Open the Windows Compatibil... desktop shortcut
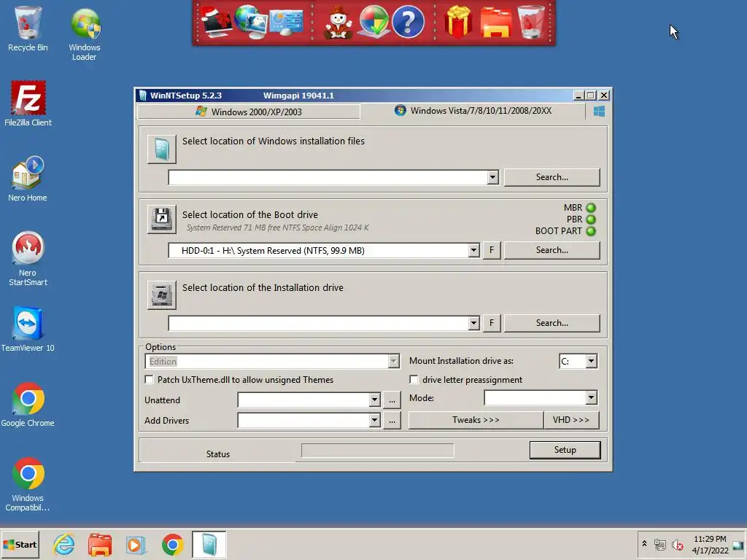The height and width of the screenshot is (560, 747). pyautogui.click(x=28, y=485)
